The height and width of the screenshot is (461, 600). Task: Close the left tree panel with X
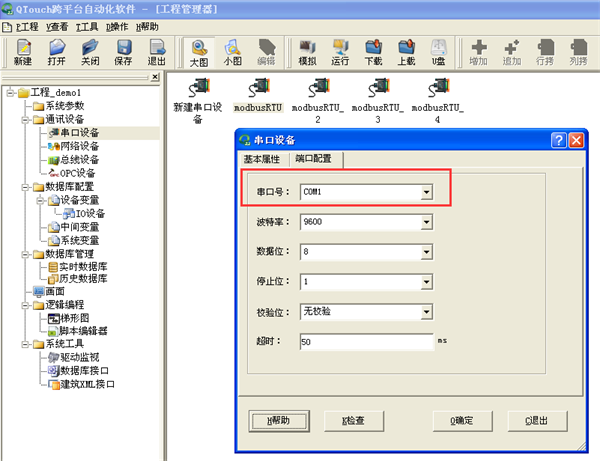(x=155, y=77)
